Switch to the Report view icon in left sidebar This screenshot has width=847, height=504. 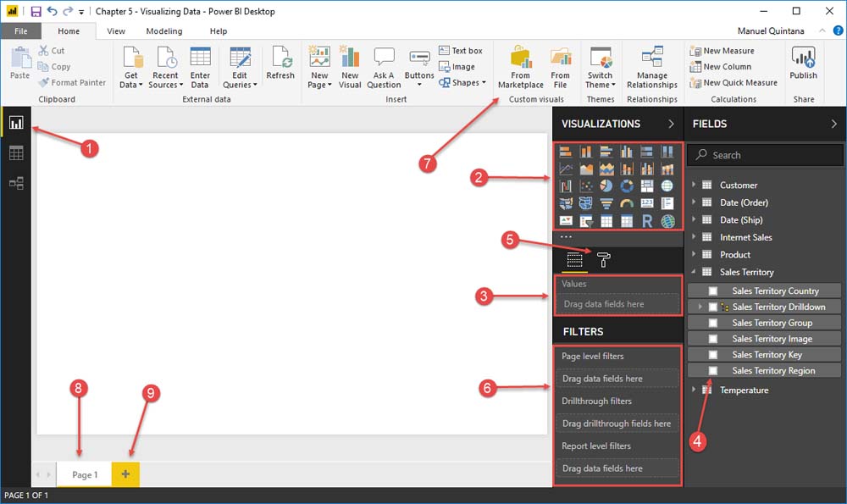click(16, 123)
